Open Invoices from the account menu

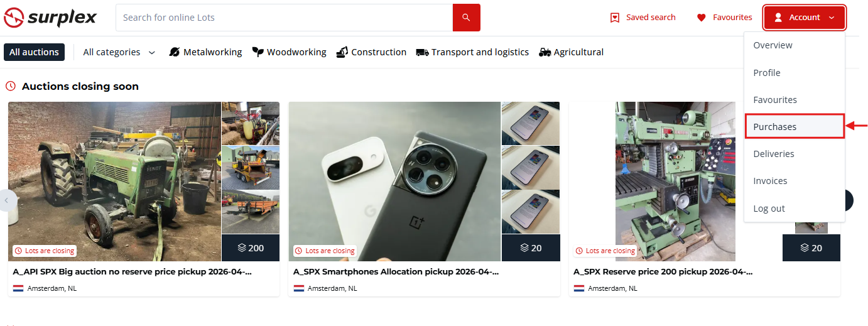(770, 181)
